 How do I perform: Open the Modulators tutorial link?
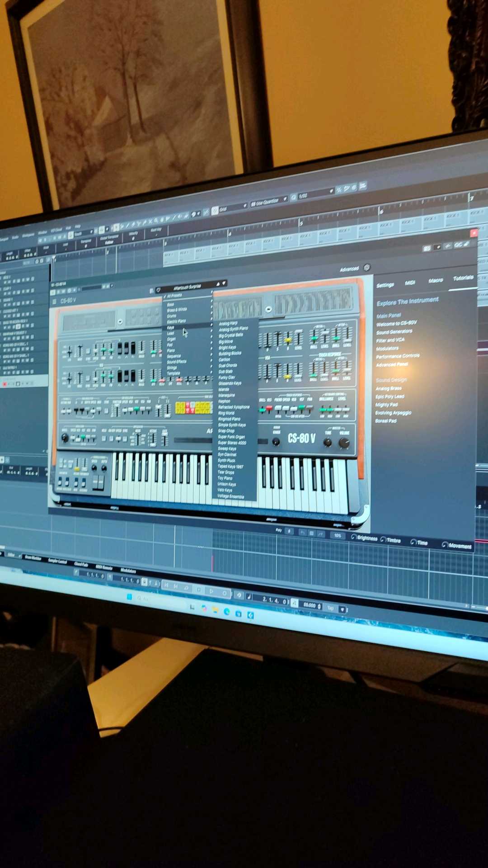(x=387, y=348)
